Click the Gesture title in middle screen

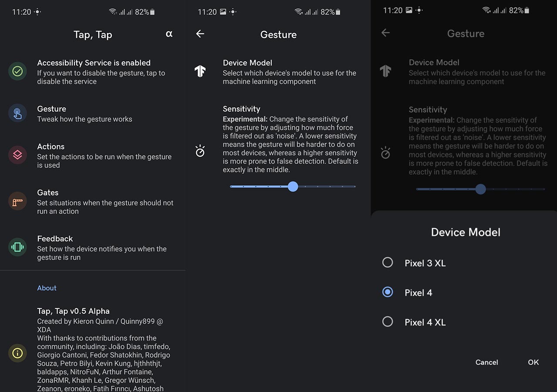278,35
